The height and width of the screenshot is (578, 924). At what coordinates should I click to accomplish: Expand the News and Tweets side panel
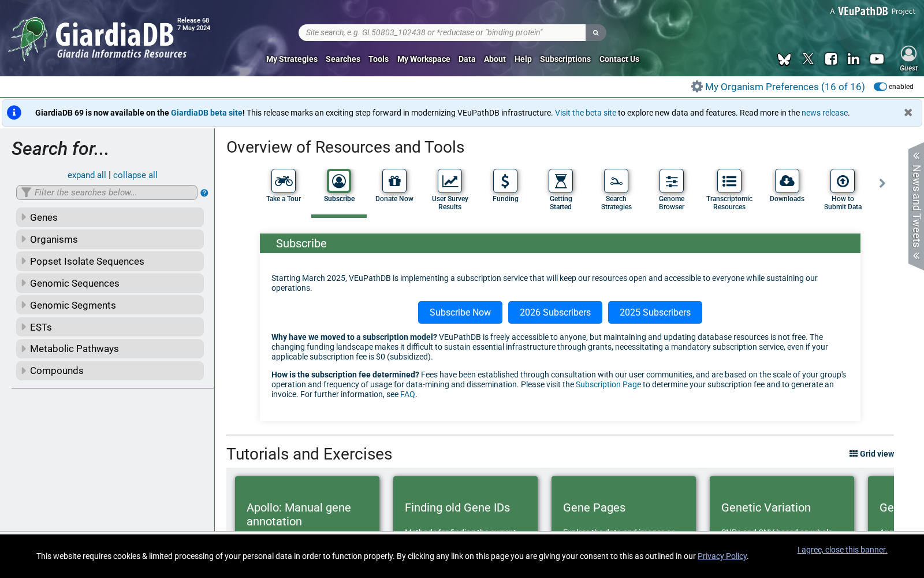click(x=916, y=206)
